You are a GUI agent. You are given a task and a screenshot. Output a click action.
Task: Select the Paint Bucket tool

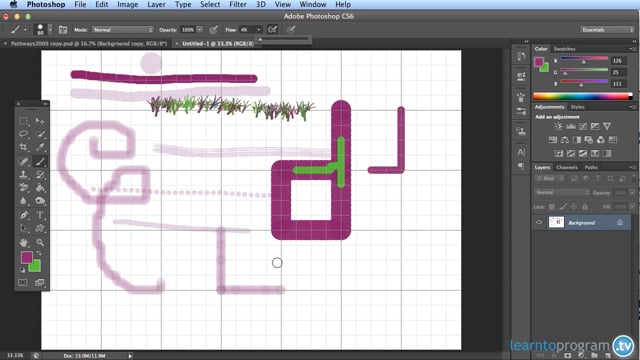point(40,188)
